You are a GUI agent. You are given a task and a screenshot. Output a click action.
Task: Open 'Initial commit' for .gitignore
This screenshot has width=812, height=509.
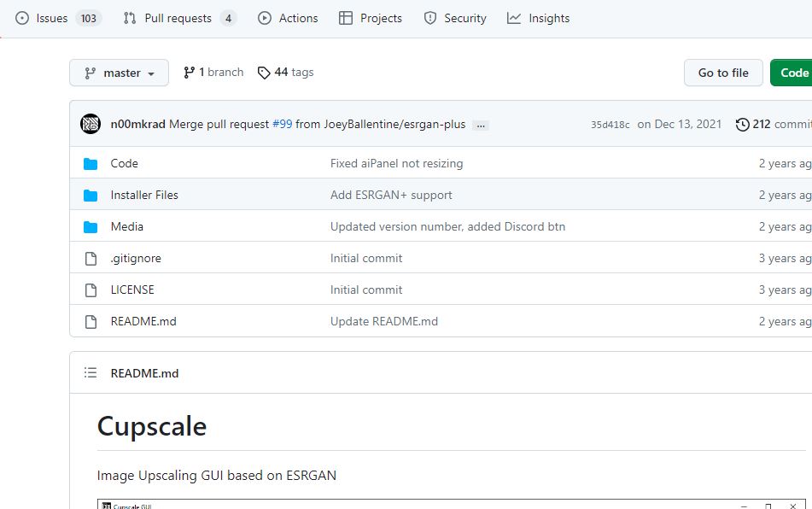(366, 258)
